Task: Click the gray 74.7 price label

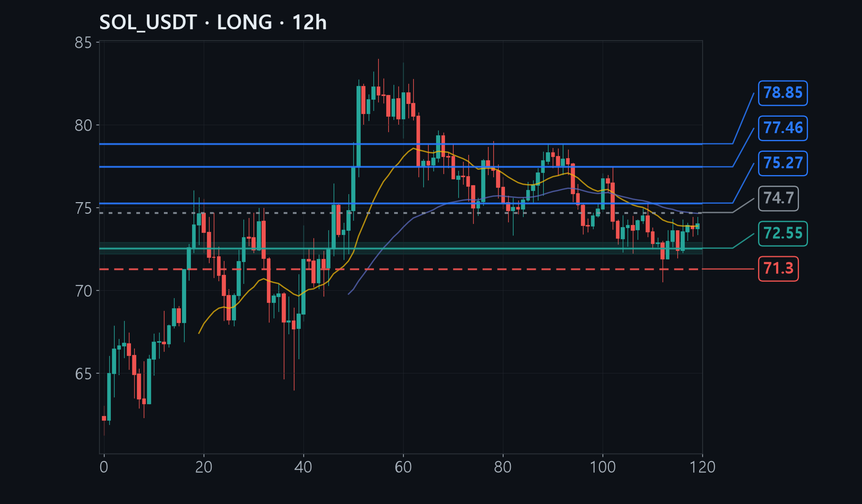Action: [778, 198]
